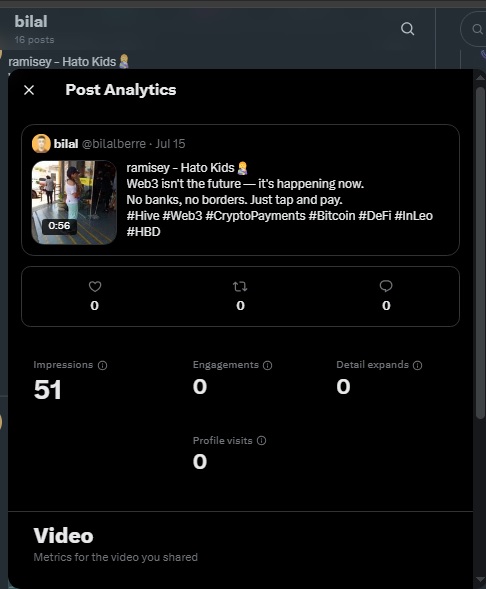Click the #CryptoPayments hashtag
Image resolution: width=486 pixels, height=589 pixels.
255,216
